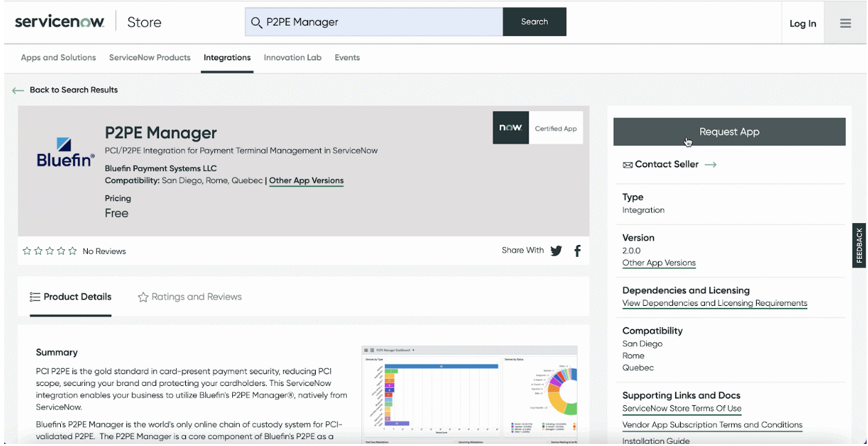Switch to Product Details tab
868x446 pixels.
point(70,297)
